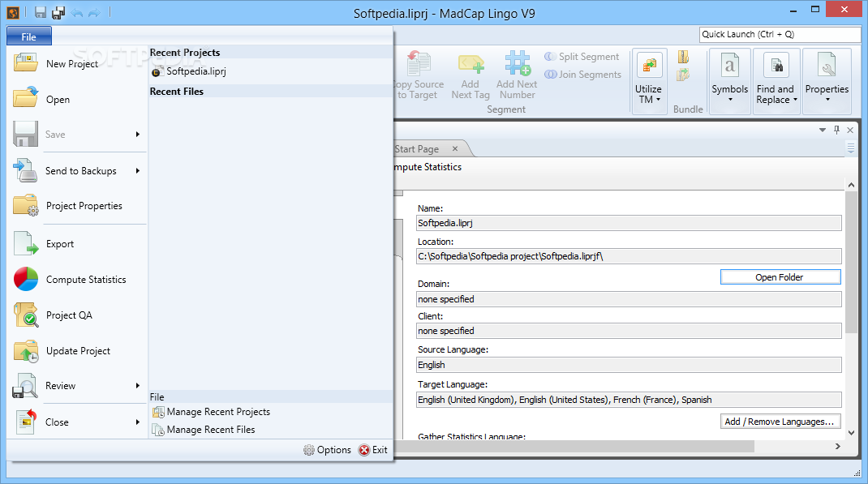Select Update Project in the File menu
Viewport: 868px width, 484px height.
click(x=78, y=351)
